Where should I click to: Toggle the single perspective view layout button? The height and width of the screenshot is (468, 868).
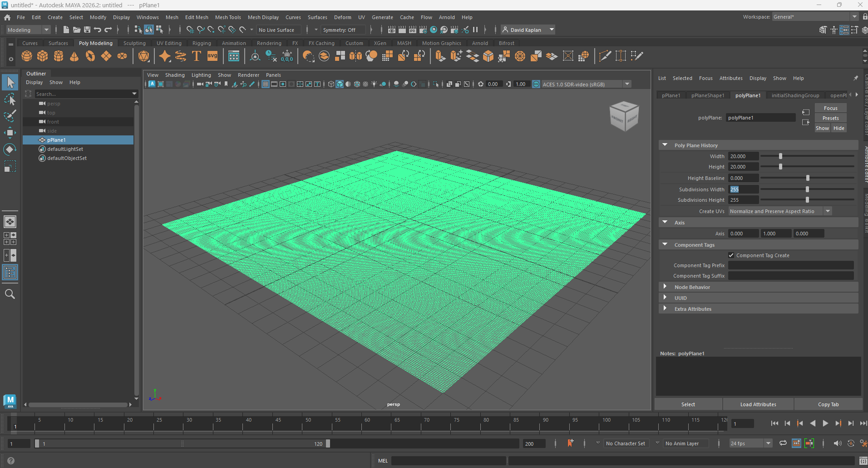click(x=10, y=222)
